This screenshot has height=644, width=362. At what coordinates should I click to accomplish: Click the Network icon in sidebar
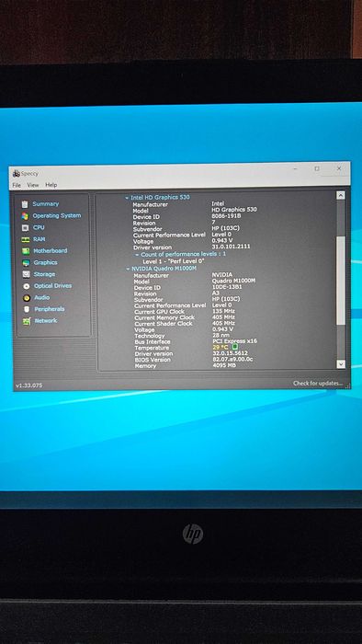(x=27, y=321)
